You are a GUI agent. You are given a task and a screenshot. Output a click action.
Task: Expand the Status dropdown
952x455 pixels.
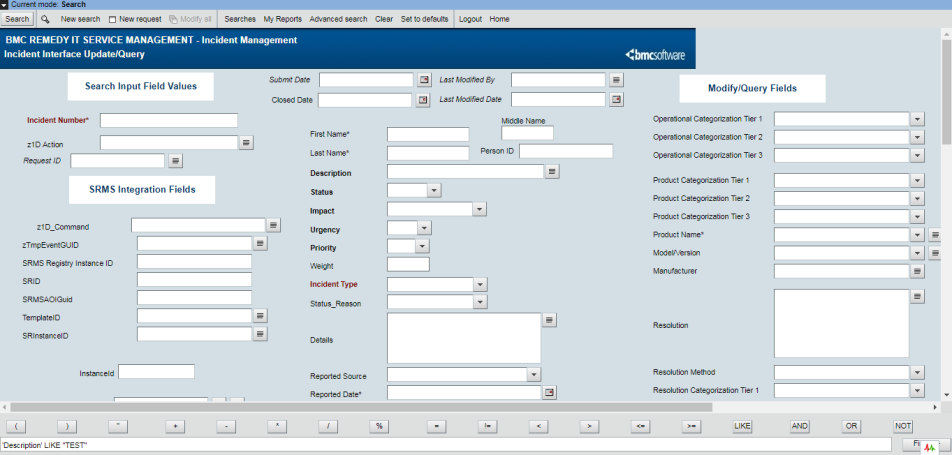coord(434,191)
